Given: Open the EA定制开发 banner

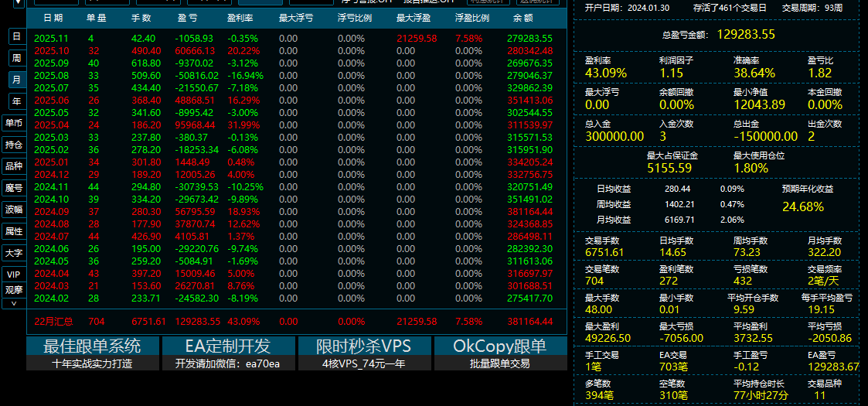Looking at the screenshot, I should (x=228, y=346).
